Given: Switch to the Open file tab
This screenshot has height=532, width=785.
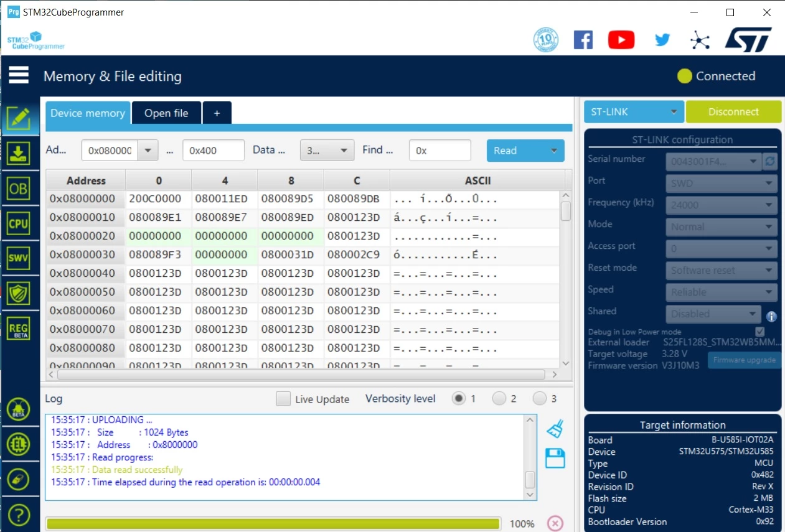Looking at the screenshot, I should coord(166,113).
